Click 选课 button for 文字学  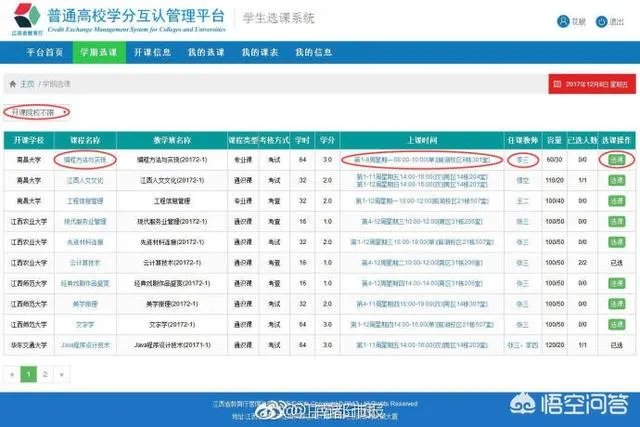point(616,325)
